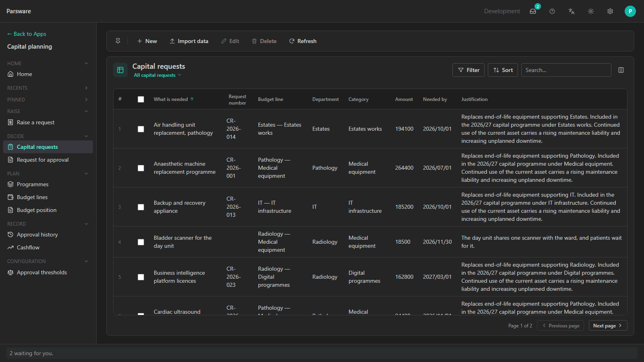Click the Capital requests table icon
This screenshot has width=644, height=362.
[x=120, y=70]
